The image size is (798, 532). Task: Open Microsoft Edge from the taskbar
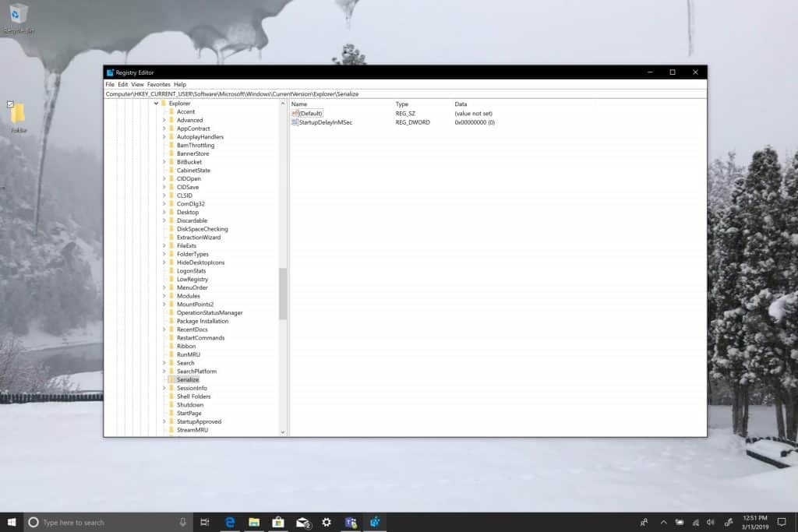pos(230,522)
